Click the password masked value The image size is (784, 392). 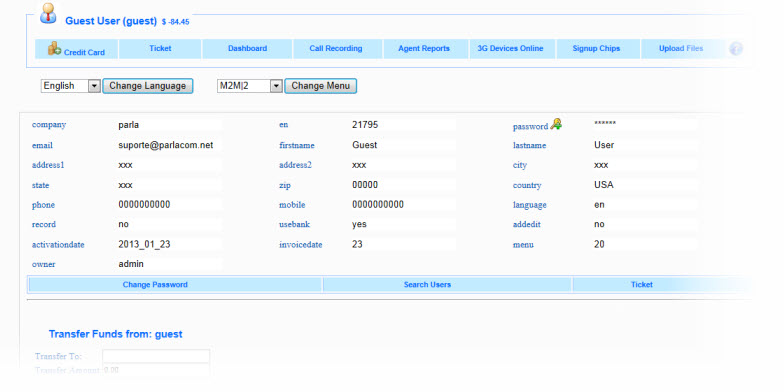(x=605, y=124)
